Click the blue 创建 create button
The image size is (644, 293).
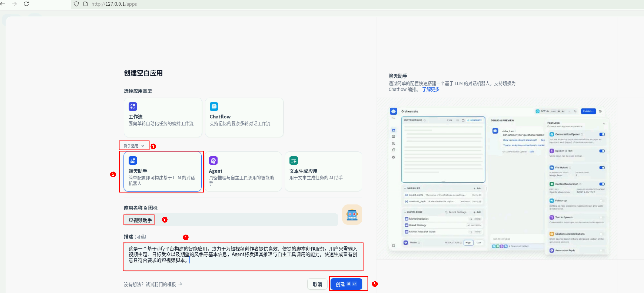[346, 284]
